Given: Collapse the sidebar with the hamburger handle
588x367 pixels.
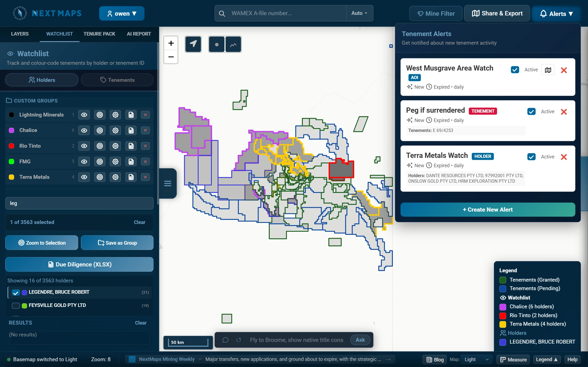Looking at the screenshot, I should [x=168, y=183].
